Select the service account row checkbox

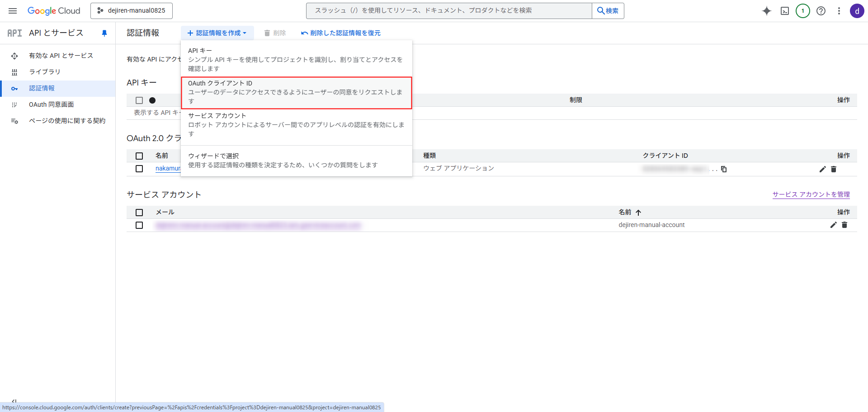pos(139,225)
